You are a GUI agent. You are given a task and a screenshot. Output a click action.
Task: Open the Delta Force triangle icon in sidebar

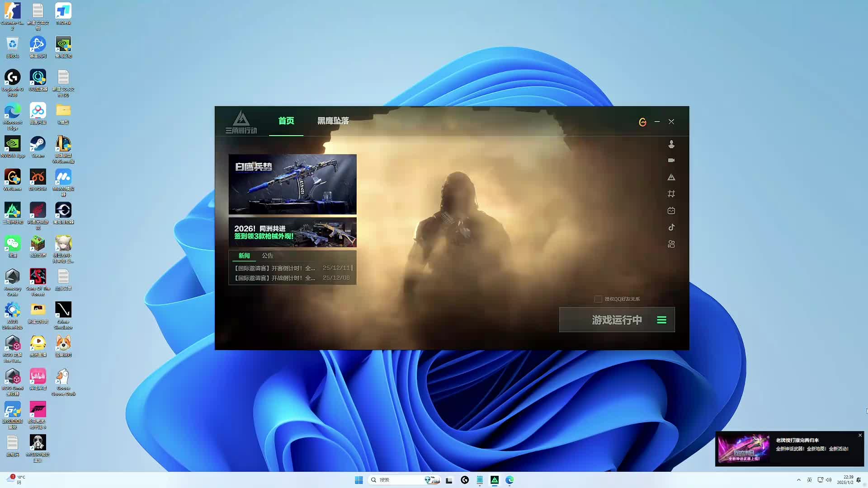point(671,177)
